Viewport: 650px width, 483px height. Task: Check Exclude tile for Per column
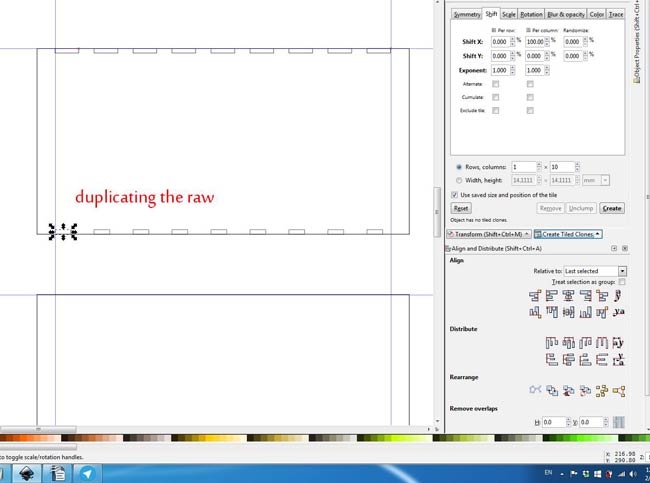pos(530,111)
